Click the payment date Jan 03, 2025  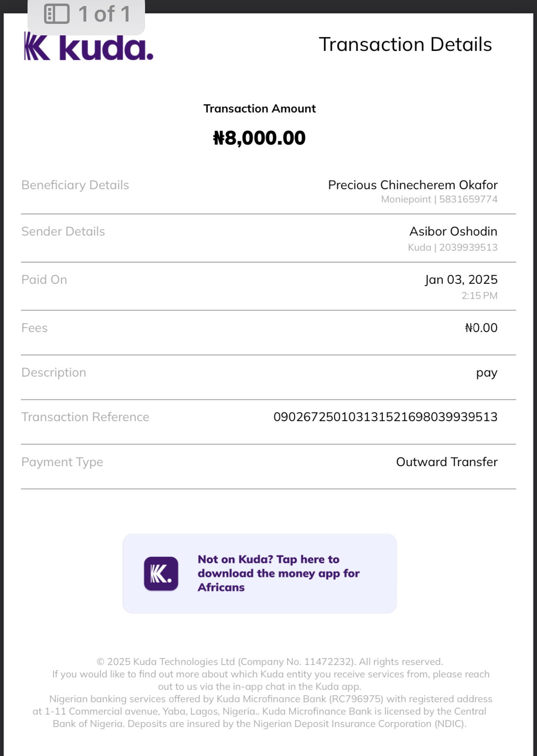(461, 280)
